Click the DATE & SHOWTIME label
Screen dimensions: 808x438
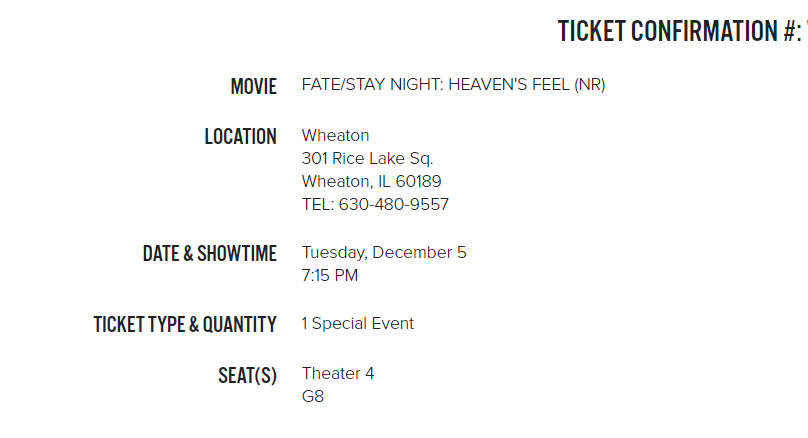(210, 254)
